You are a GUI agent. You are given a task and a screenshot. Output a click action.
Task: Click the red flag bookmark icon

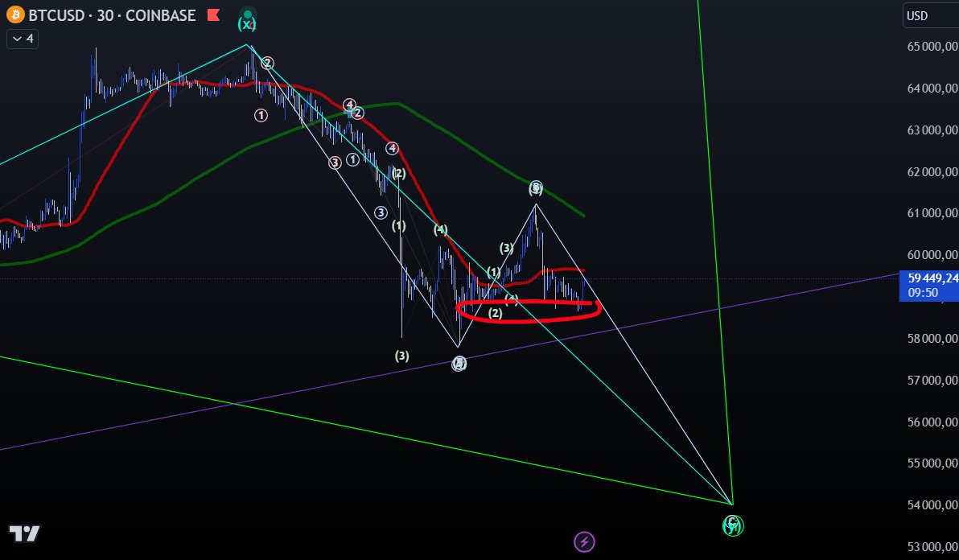212,14
